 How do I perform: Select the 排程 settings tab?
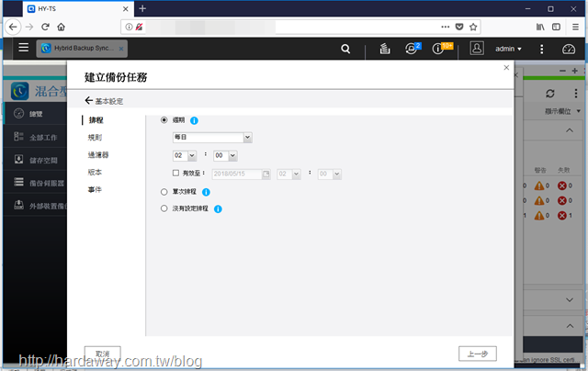[x=96, y=120]
